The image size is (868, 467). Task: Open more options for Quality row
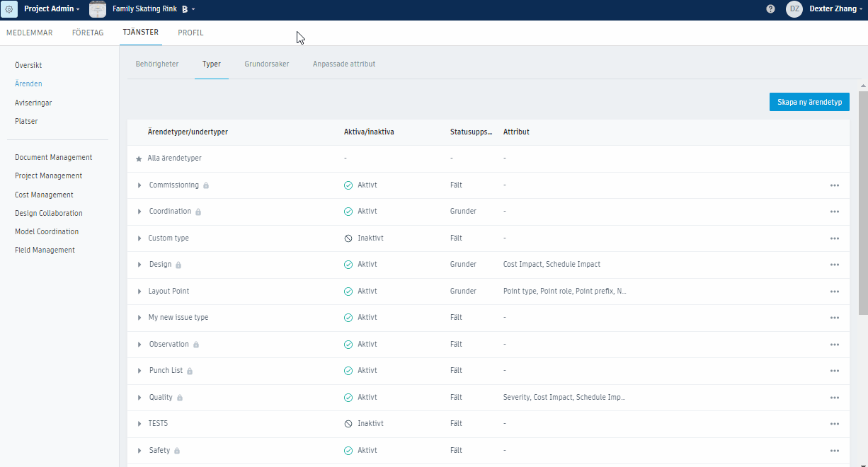835,398
